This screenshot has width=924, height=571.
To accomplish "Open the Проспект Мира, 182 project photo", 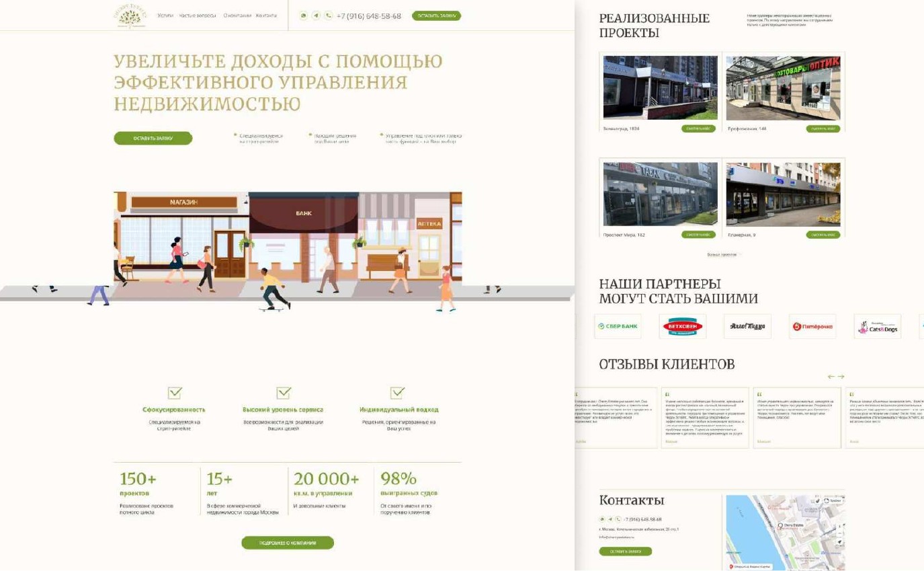I will (661, 194).
